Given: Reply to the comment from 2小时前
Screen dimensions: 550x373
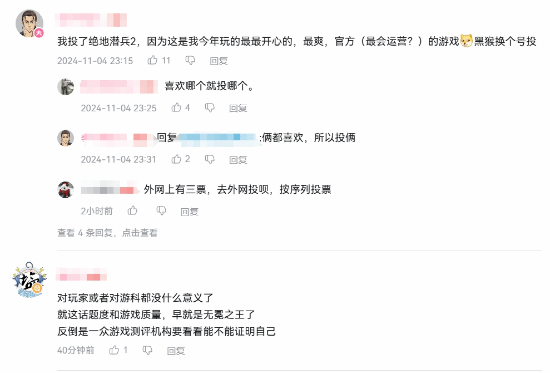Looking at the screenshot, I should (x=189, y=212).
